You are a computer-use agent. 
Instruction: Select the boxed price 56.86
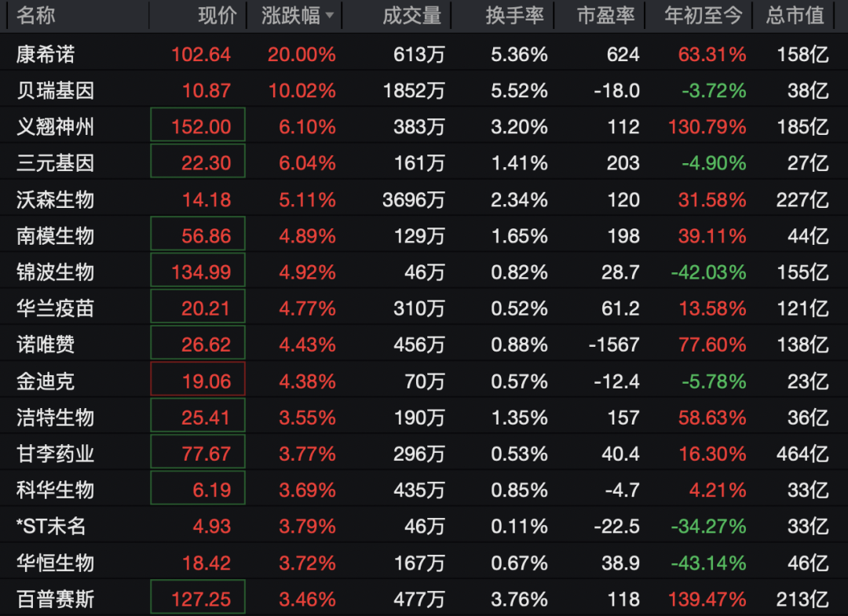[198, 233]
